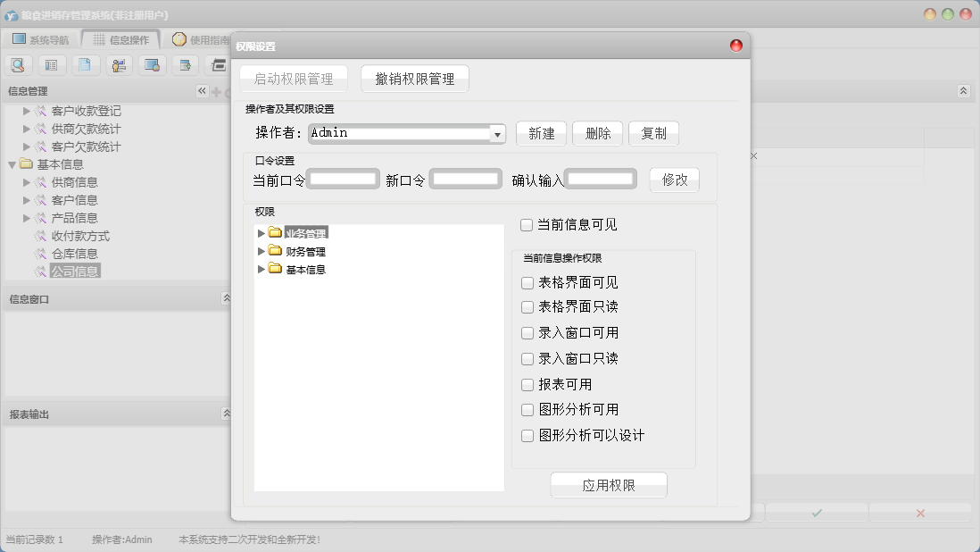
Task: Click 删除 to delete the operator
Action: (x=597, y=134)
